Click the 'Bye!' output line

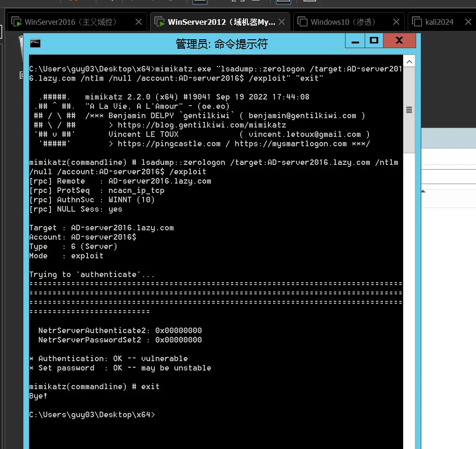point(38,396)
